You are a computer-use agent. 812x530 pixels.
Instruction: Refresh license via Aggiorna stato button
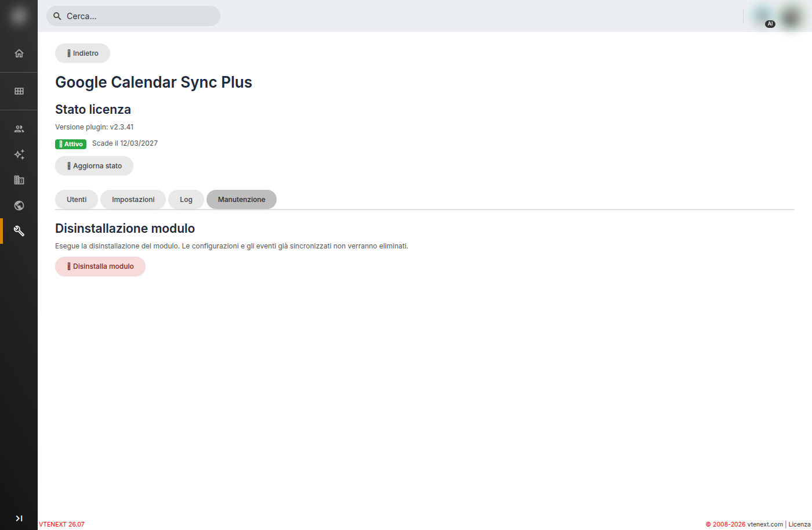coord(94,166)
